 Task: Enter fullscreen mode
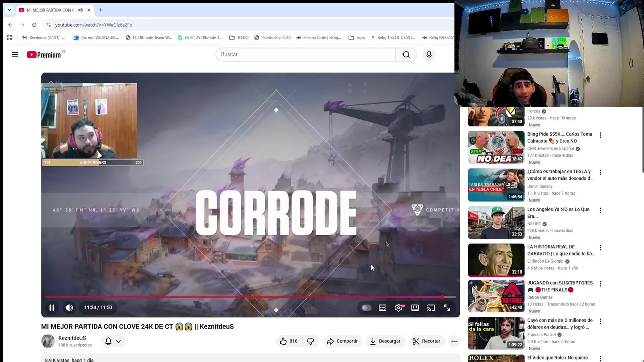click(x=447, y=308)
